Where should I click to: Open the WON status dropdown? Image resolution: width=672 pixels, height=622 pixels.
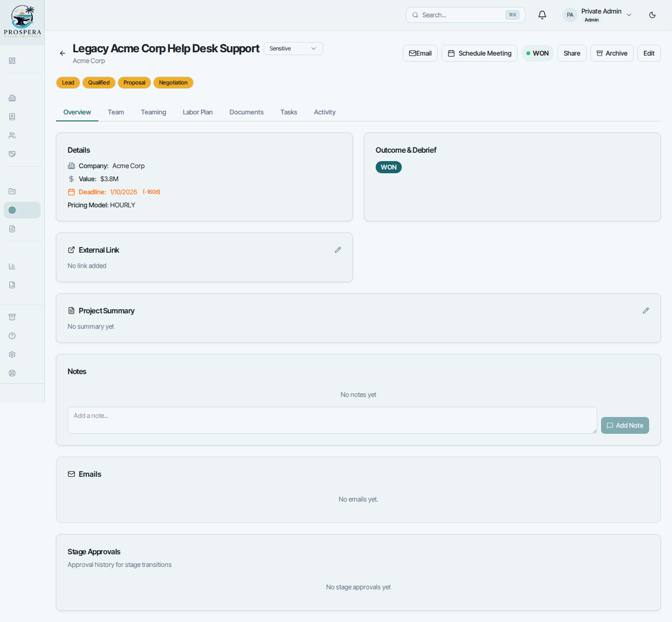pyautogui.click(x=538, y=53)
